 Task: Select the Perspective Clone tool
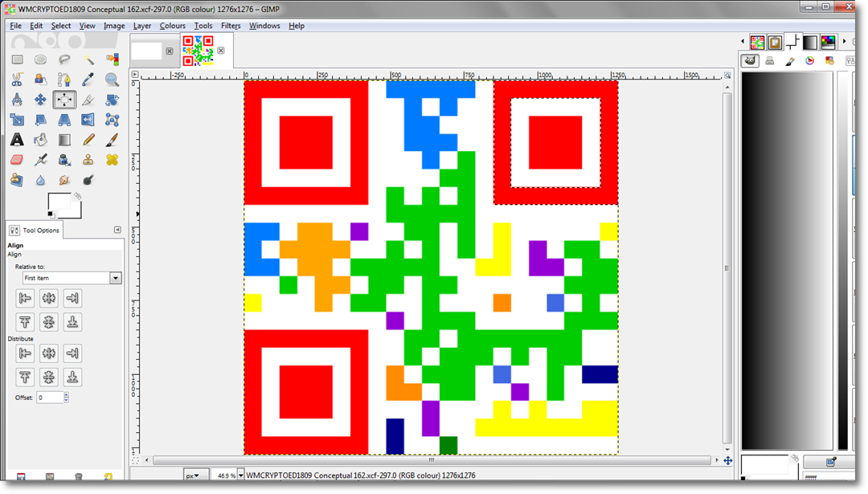(17, 180)
